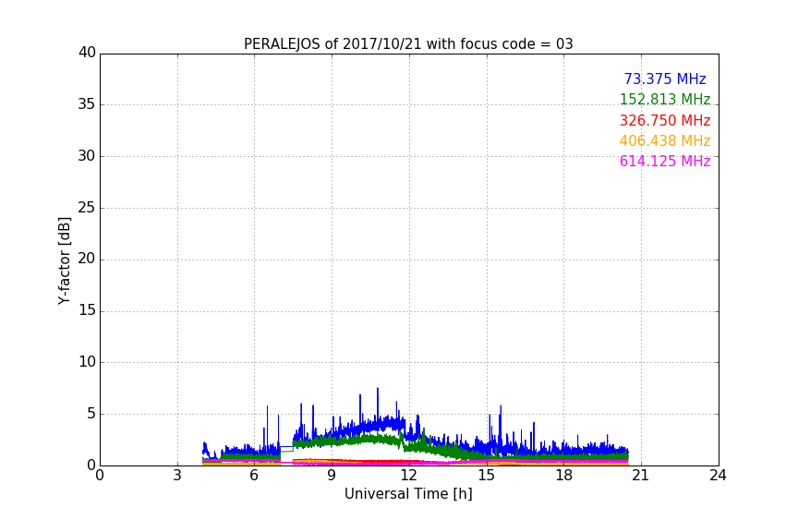Click the y-axis tick label 5
798x532 pixels.
(91, 414)
